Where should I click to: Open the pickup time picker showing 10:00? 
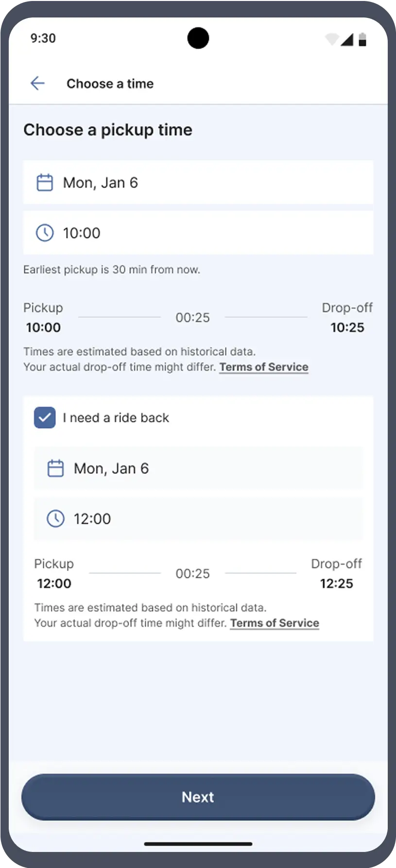pos(198,233)
